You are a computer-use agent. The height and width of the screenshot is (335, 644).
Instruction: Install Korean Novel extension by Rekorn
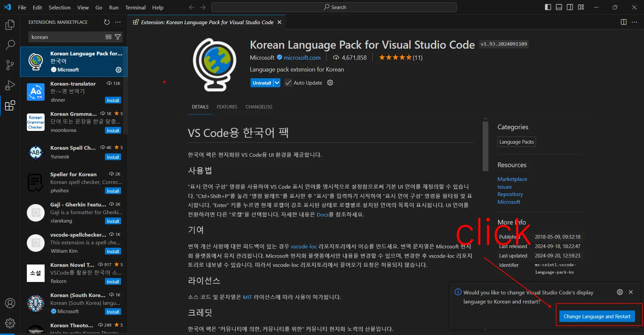pos(113,282)
